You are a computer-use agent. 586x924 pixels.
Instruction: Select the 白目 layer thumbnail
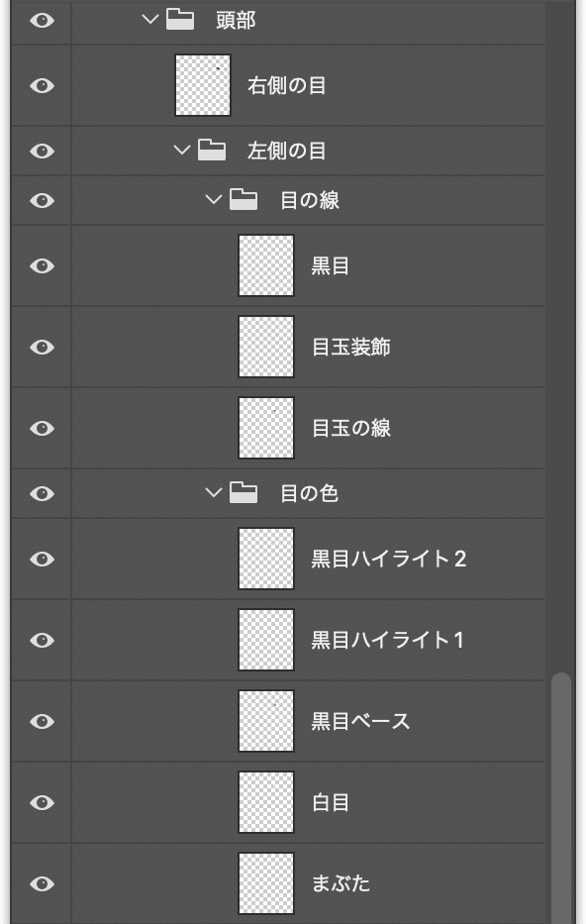(x=266, y=802)
